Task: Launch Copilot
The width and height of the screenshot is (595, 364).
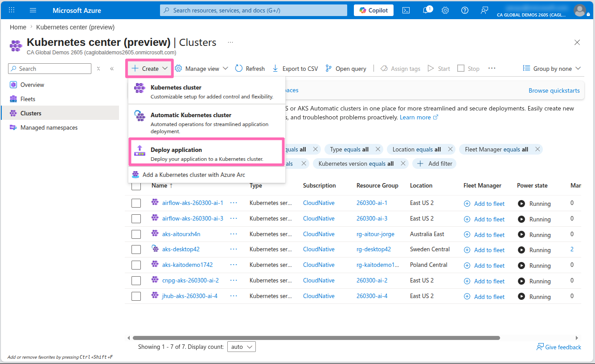Action: click(x=373, y=10)
